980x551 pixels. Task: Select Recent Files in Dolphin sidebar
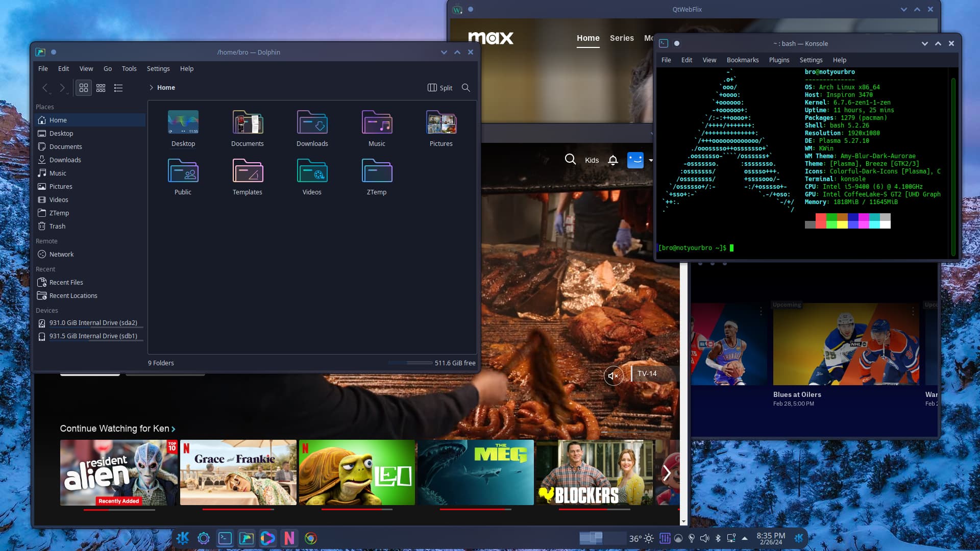click(x=90, y=282)
